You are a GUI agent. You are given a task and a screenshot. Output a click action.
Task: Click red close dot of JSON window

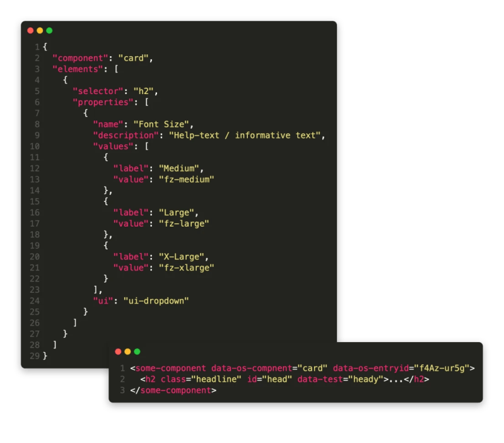coord(30,30)
